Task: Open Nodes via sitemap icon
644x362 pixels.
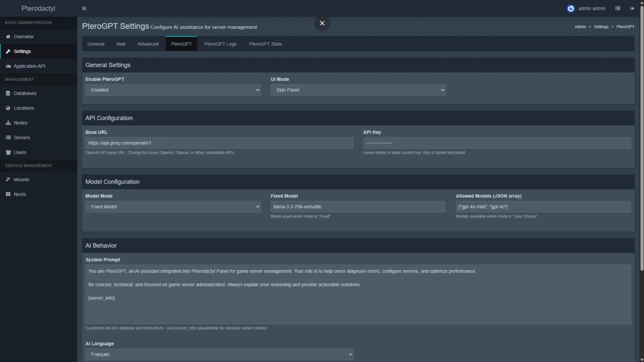Action: pos(8,123)
